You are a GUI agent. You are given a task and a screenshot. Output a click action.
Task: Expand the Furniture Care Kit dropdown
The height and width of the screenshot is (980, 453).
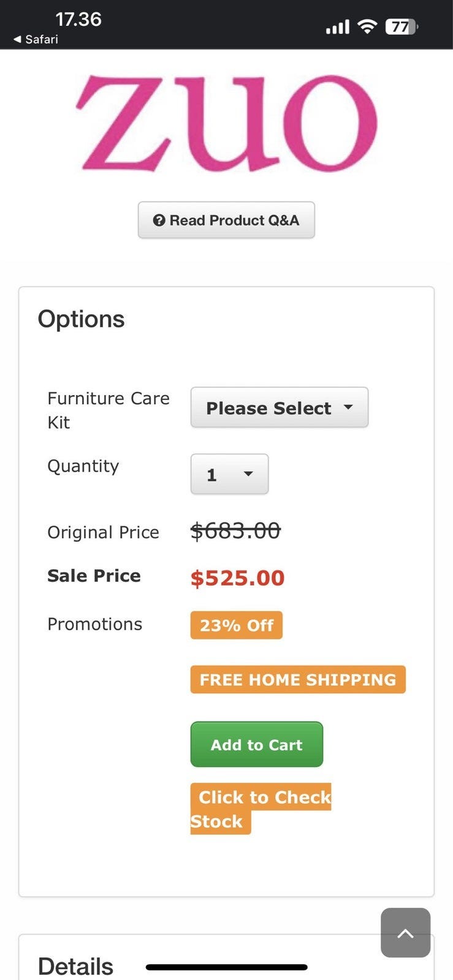click(x=279, y=407)
